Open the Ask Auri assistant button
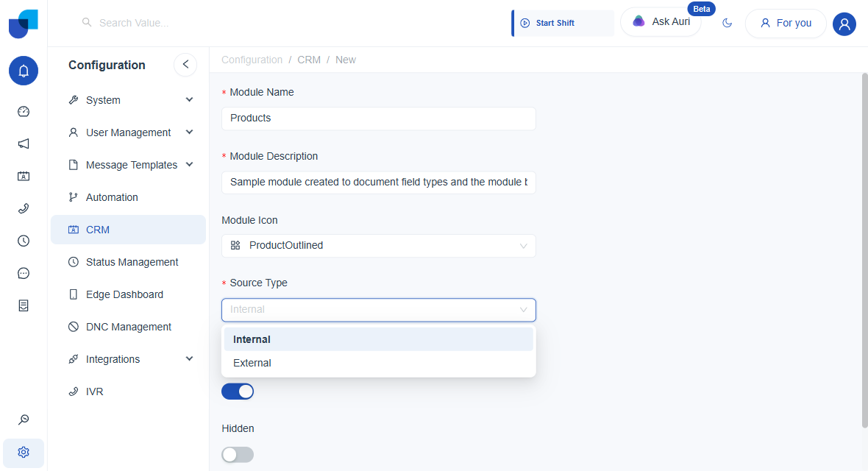868x471 pixels. click(x=661, y=22)
